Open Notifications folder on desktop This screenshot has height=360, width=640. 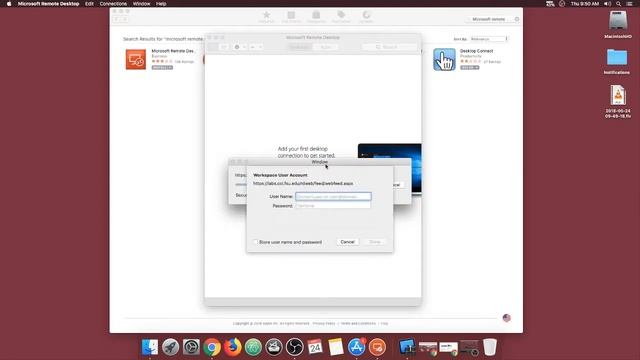coord(617,61)
